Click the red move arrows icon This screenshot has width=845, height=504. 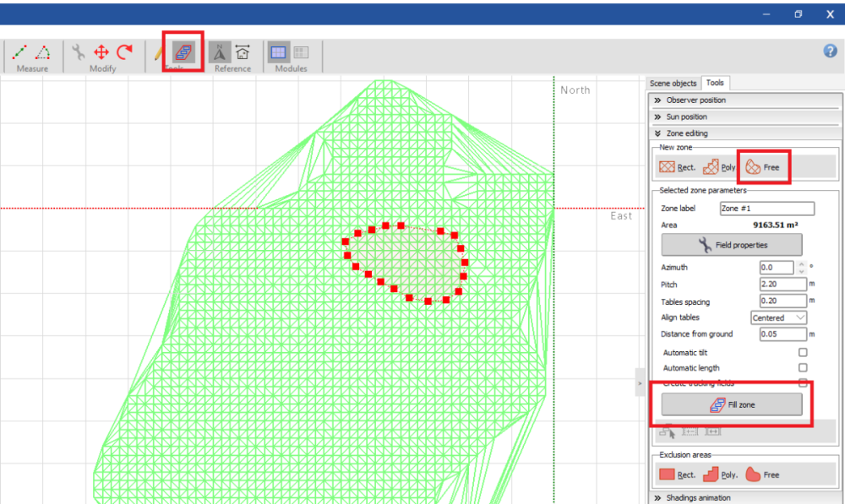[x=101, y=52]
